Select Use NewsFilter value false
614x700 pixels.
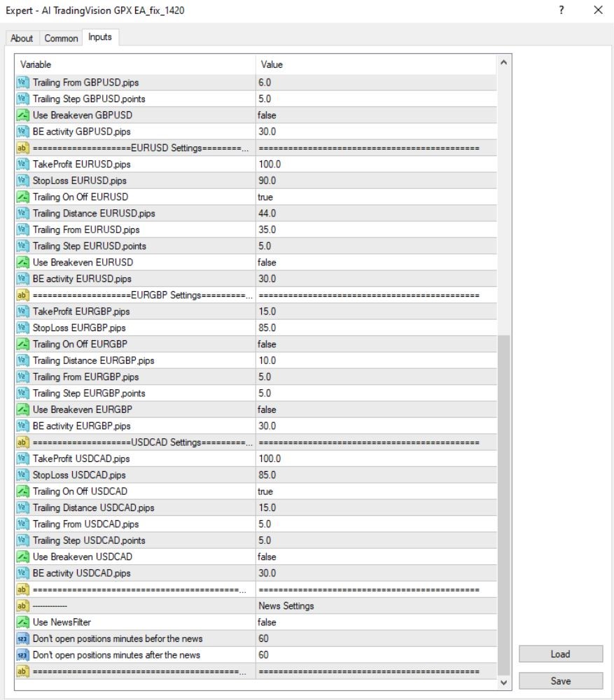(x=267, y=622)
